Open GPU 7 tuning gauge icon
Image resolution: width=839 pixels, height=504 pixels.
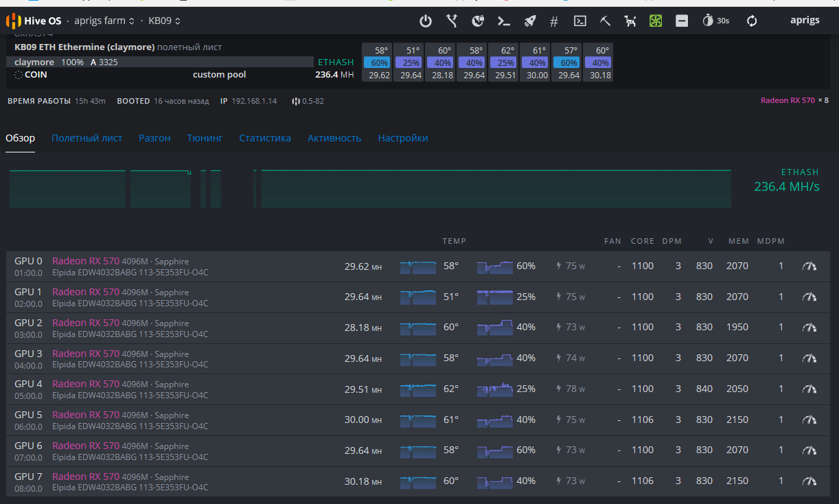809,481
